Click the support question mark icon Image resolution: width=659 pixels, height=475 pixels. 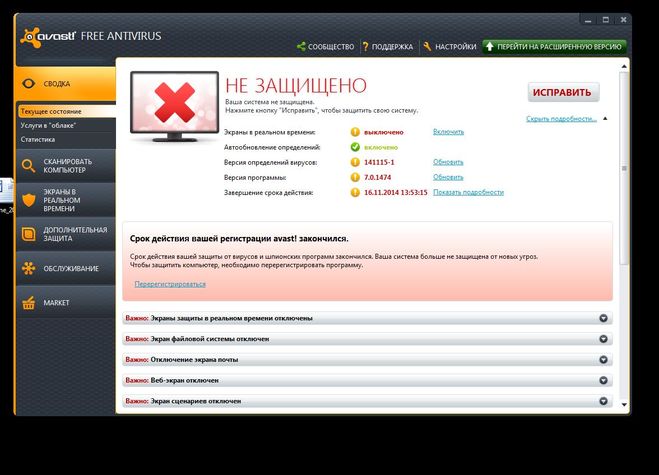pos(365,47)
